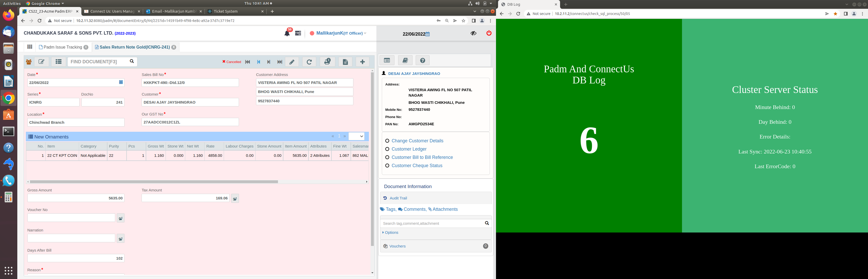Open the help question mark icon
Image resolution: width=868 pixels, height=279 pixels.
[x=423, y=60]
